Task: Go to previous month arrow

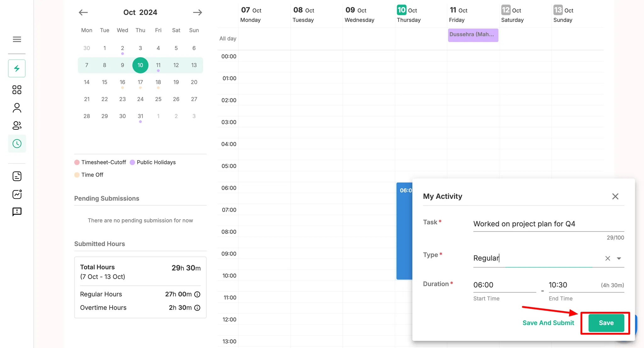Action: pyautogui.click(x=83, y=12)
